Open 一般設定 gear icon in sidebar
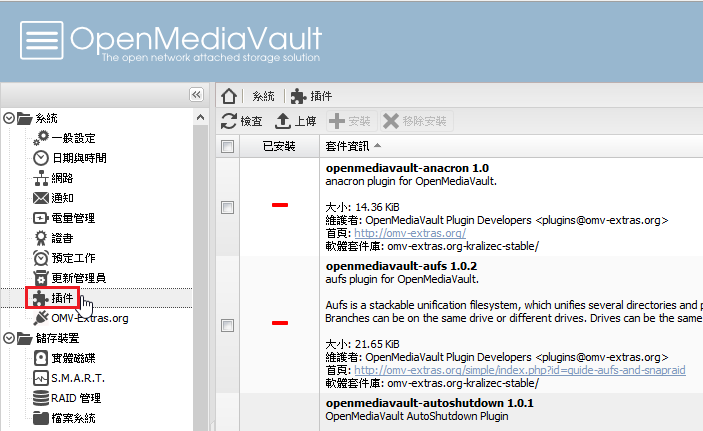The width and height of the screenshot is (703, 431). point(41,138)
